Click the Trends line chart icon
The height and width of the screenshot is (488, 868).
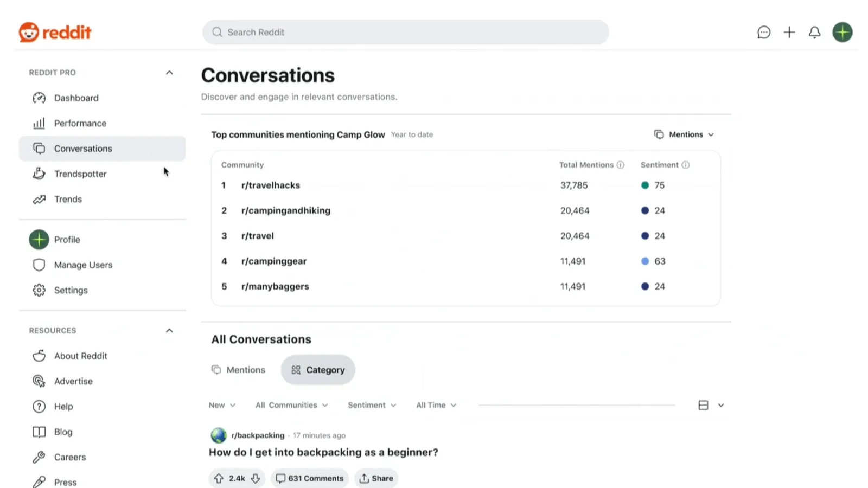point(39,200)
